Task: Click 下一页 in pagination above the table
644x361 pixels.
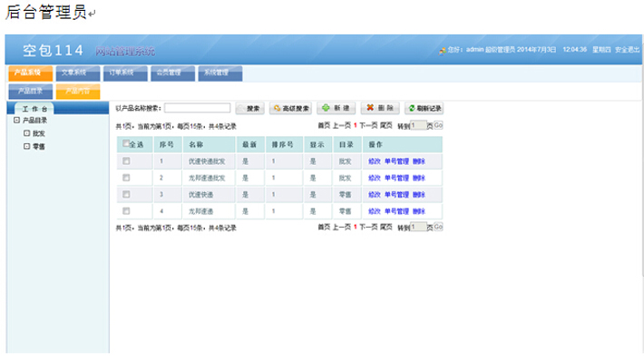Action: pos(368,125)
